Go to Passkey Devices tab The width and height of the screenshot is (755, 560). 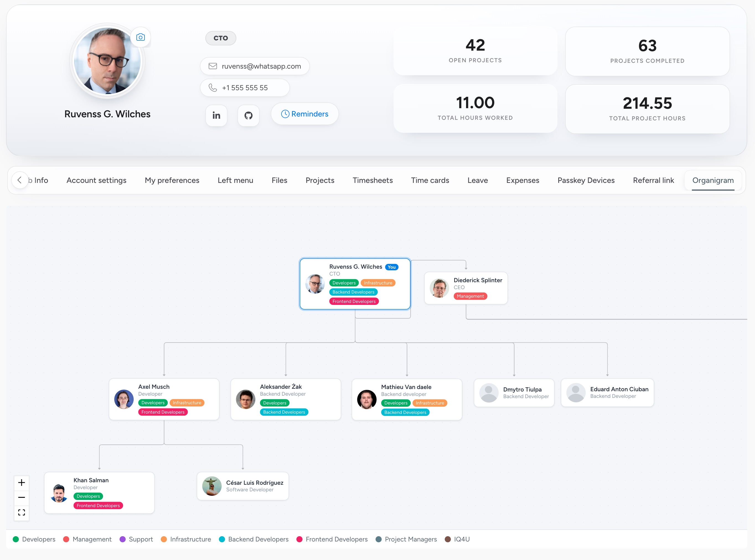pyautogui.click(x=586, y=180)
